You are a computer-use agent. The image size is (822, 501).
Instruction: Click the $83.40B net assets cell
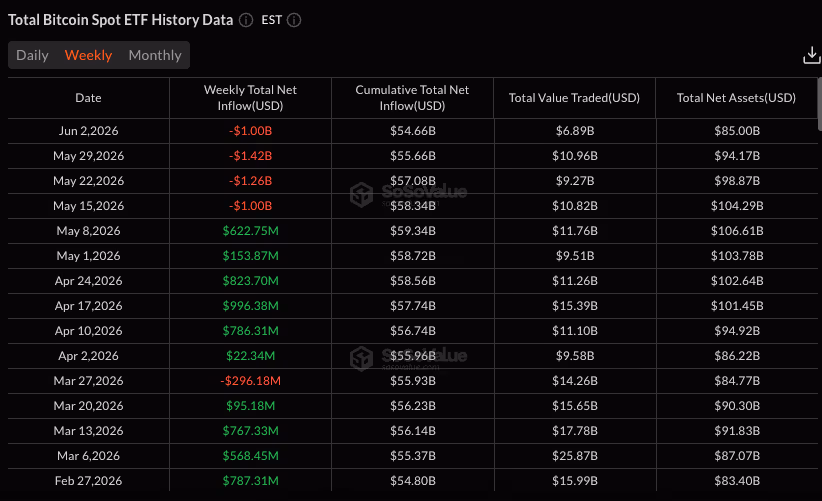coord(737,481)
